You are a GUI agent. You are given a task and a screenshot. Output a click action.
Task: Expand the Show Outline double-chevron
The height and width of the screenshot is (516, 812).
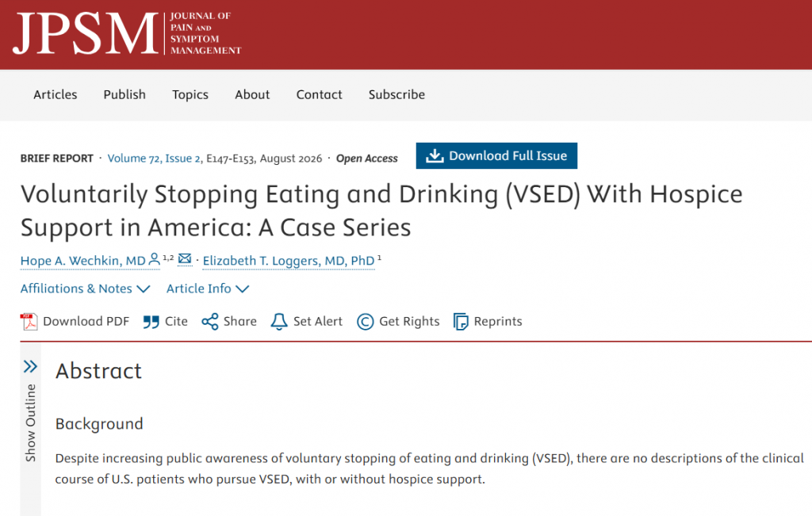(x=31, y=366)
